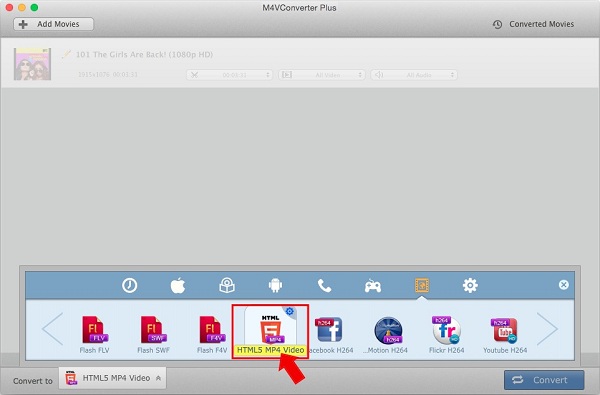Choose the Facebook H264 format
Image resolution: width=600 pixels, height=395 pixels.
coord(330,334)
